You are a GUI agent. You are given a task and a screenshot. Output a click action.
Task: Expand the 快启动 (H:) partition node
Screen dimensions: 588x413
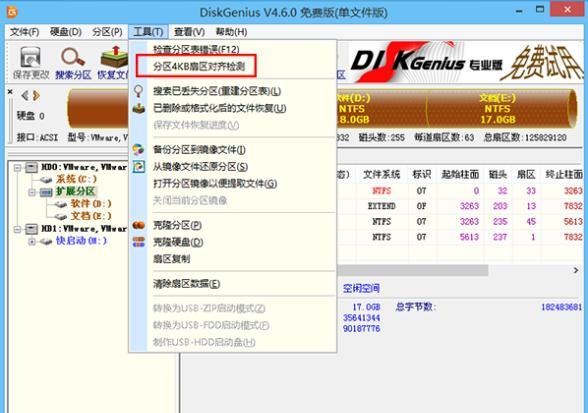pyautogui.click(x=32, y=241)
